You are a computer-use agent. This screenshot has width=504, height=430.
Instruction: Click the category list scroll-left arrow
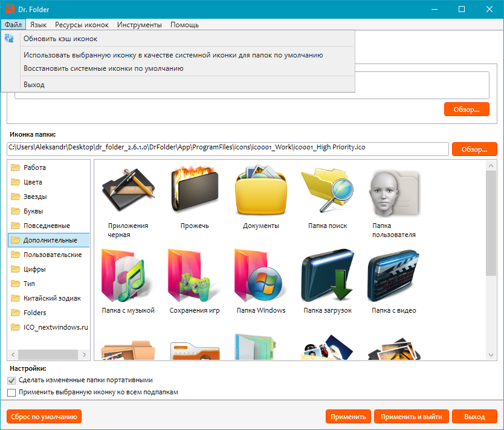click(x=13, y=354)
